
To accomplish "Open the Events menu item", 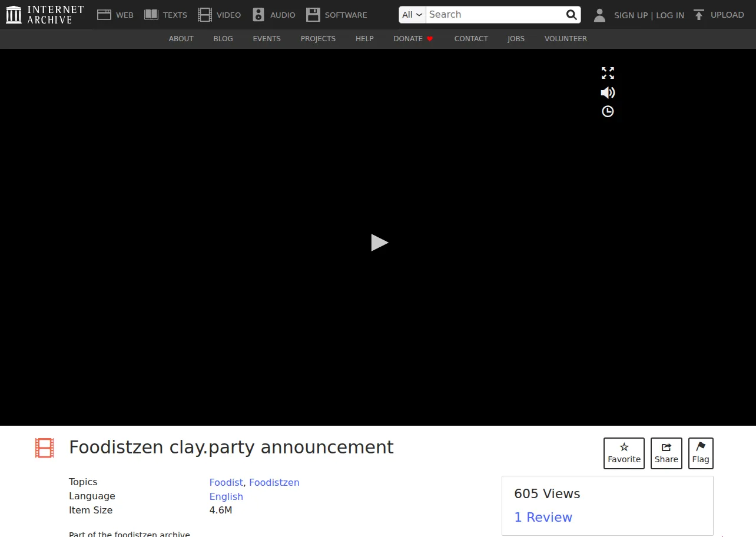I will point(267,39).
